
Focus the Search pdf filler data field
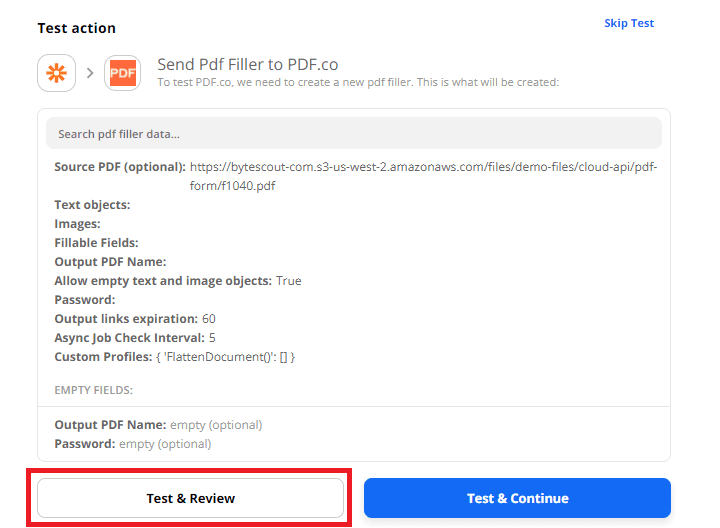tap(353, 133)
